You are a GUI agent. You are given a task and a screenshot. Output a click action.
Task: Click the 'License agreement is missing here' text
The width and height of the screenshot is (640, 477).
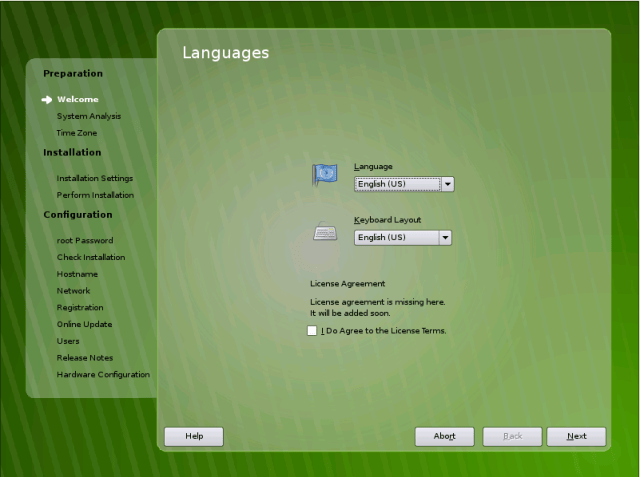[x=378, y=302]
